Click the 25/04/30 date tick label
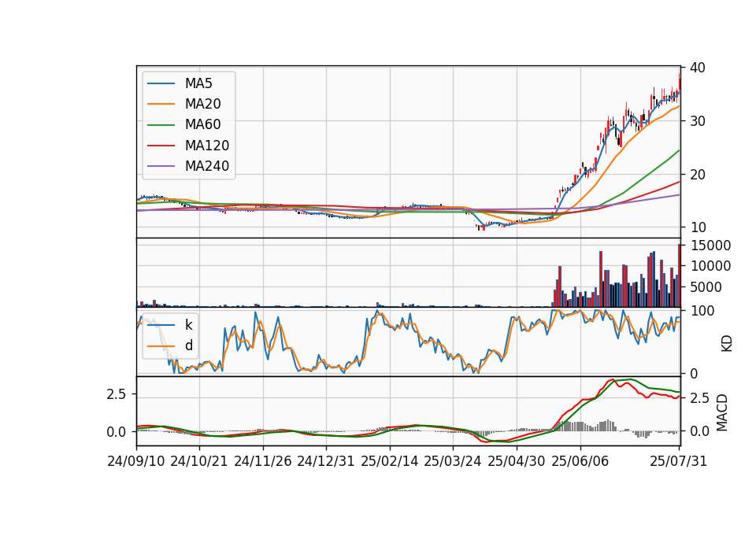Viewport: 756px width, 543px height. (x=517, y=461)
